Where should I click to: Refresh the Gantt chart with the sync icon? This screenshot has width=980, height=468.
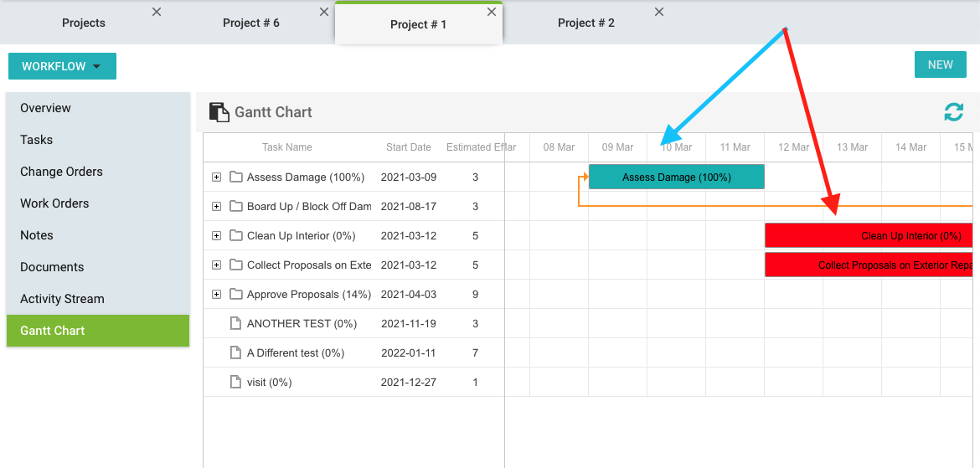point(953,112)
